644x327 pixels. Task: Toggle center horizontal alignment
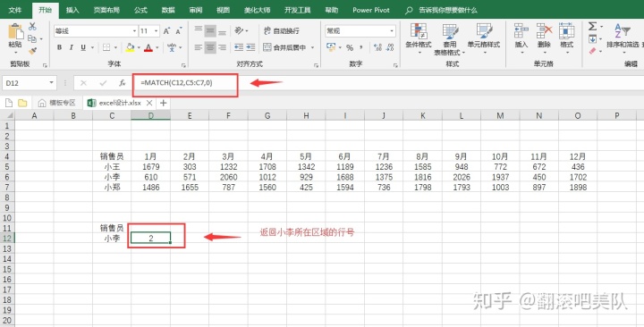coord(210,47)
